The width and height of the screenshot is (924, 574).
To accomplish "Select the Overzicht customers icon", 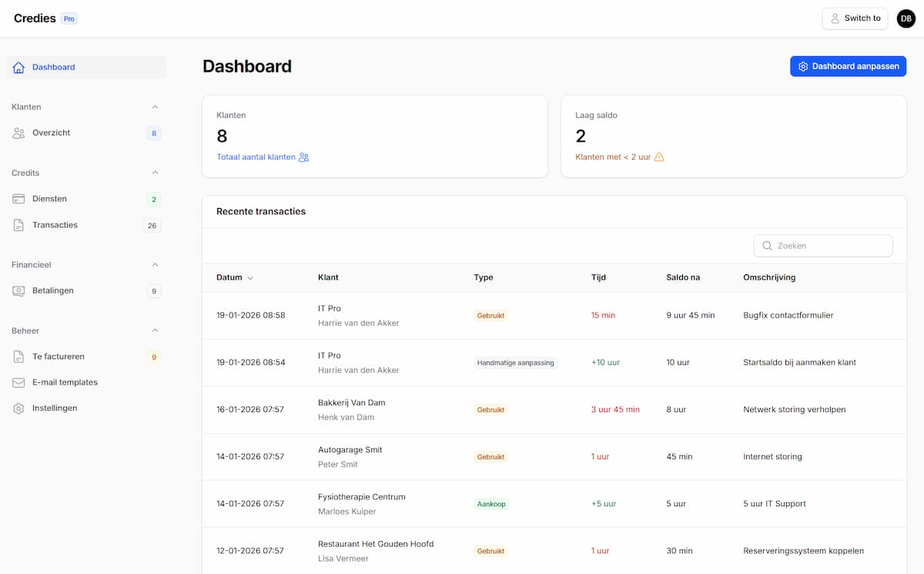I will point(18,133).
